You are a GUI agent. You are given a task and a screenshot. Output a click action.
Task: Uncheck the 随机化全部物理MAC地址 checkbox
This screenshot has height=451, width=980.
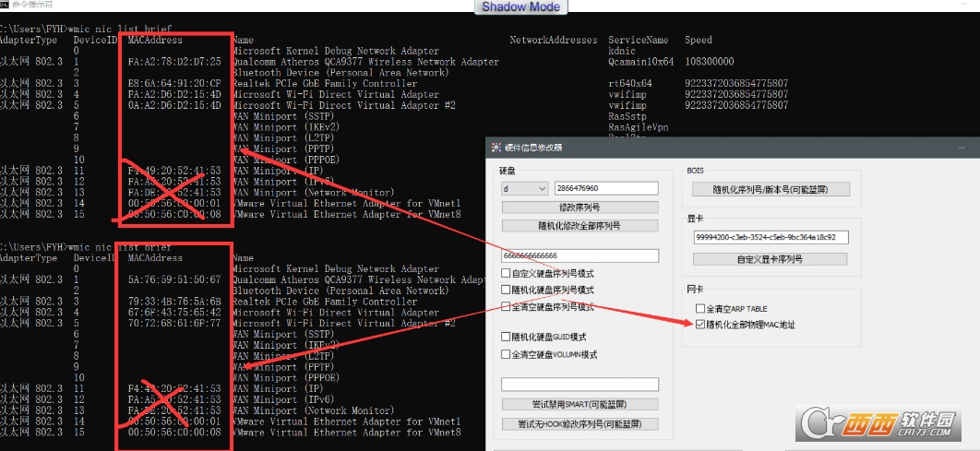tap(699, 325)
